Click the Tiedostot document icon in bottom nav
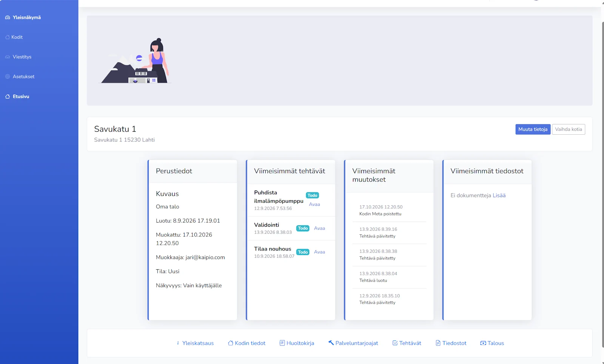 pyautogui.click(x=438, y=343)
